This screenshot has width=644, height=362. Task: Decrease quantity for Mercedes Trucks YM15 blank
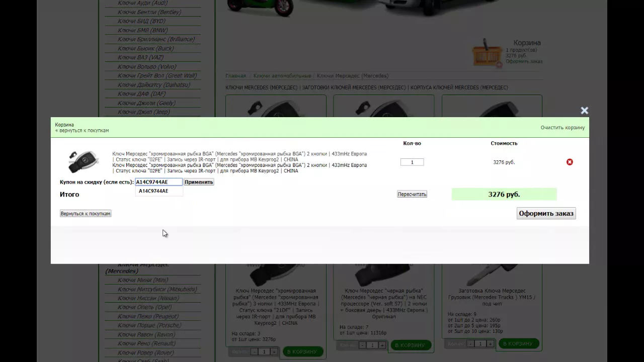click(470, 343)
